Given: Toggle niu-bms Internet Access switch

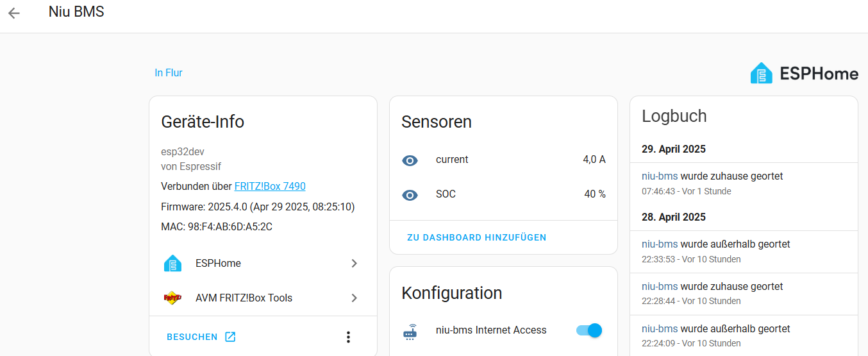Looking at the screenshot, I should [x=589, y=330].
